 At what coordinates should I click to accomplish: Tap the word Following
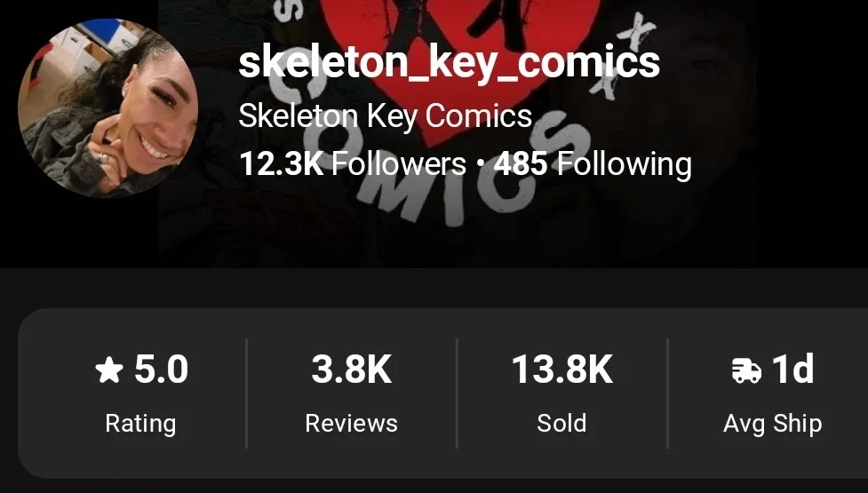pyautogui.click(x=625, y=165)
